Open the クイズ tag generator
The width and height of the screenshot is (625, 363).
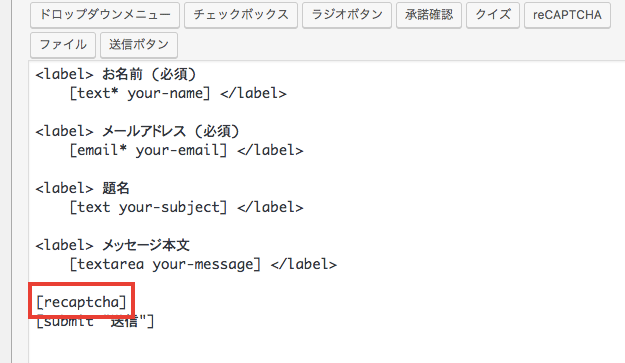[x=493, y=15]
